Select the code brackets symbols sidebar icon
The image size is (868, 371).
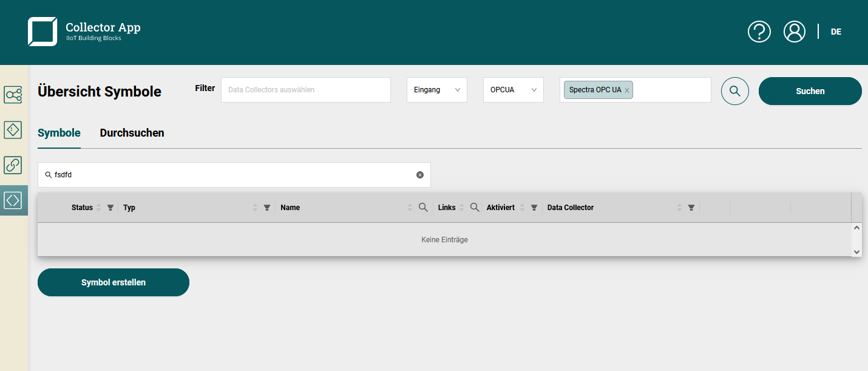[x=13, y=200]
